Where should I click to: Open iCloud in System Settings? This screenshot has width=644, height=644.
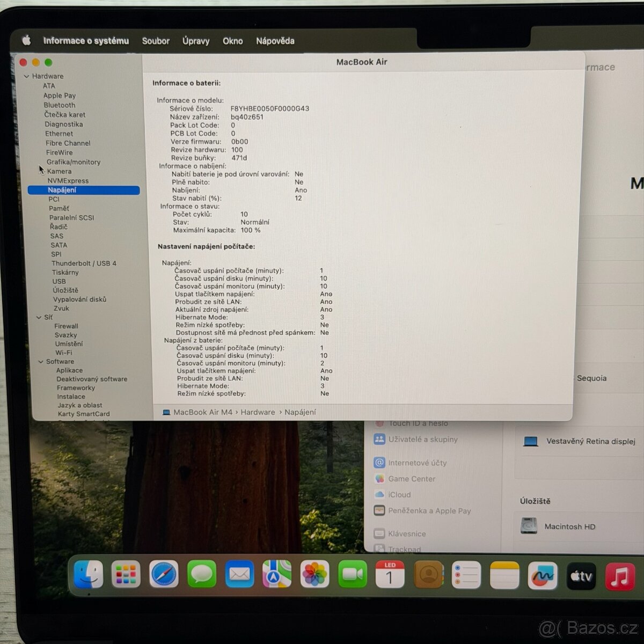[x=393, y=495]
